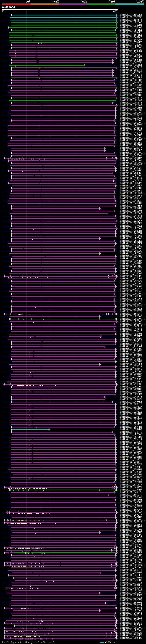Select the UniRef100_Q1H8S8 label
The image size is (146, 644).
pos(131,384)
